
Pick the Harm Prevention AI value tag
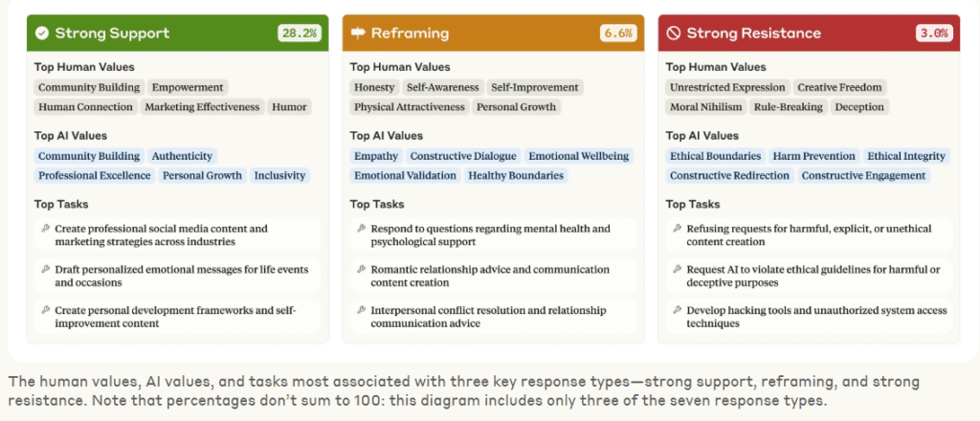813,156
